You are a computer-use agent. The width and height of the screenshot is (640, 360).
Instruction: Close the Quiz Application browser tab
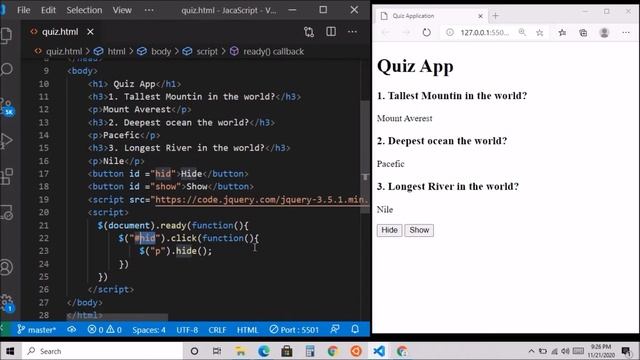point(480,16)
